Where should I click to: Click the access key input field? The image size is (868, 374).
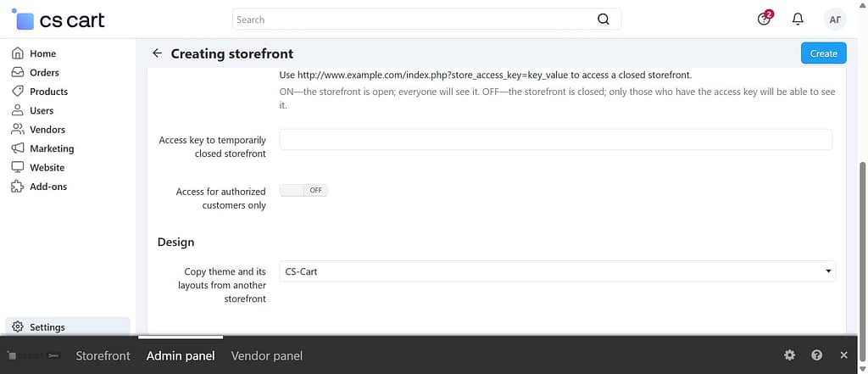click(x=555, y=140)
